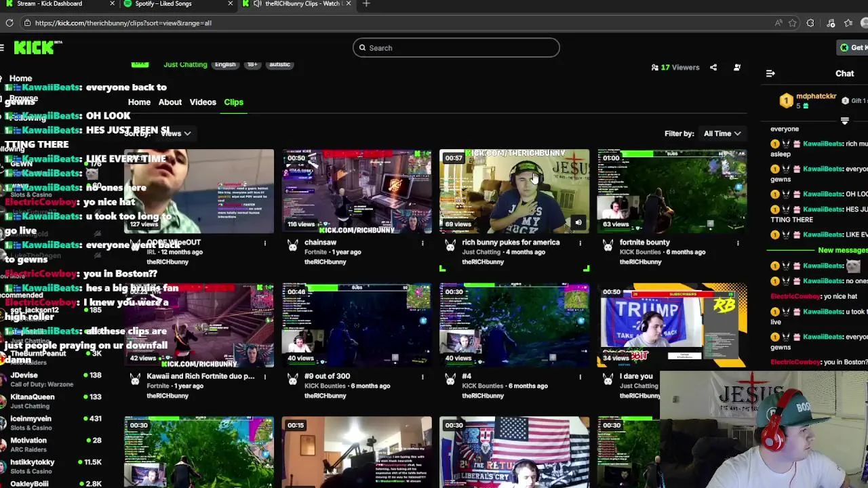This screenshot has height=488, width=868.
Task: Click 'rich bunny pukes for america' title
Action: click(x=511, y=243)
